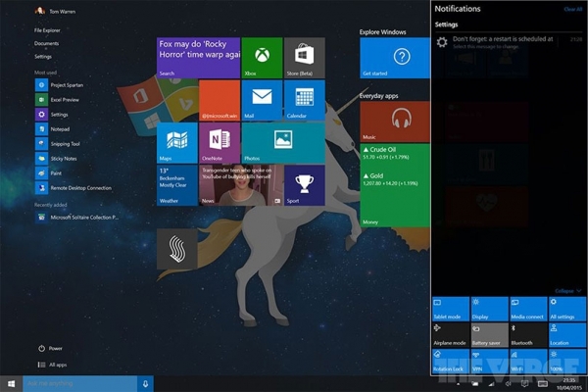Open Documents from Start menu

46,43
